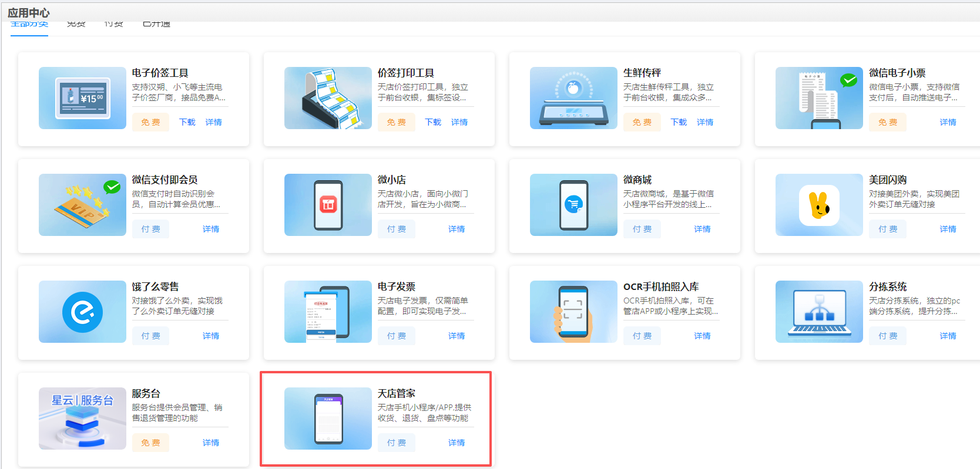Open the 星云服务台 thumbnail
The image size is (980, 469).
(x=82, y=419)
